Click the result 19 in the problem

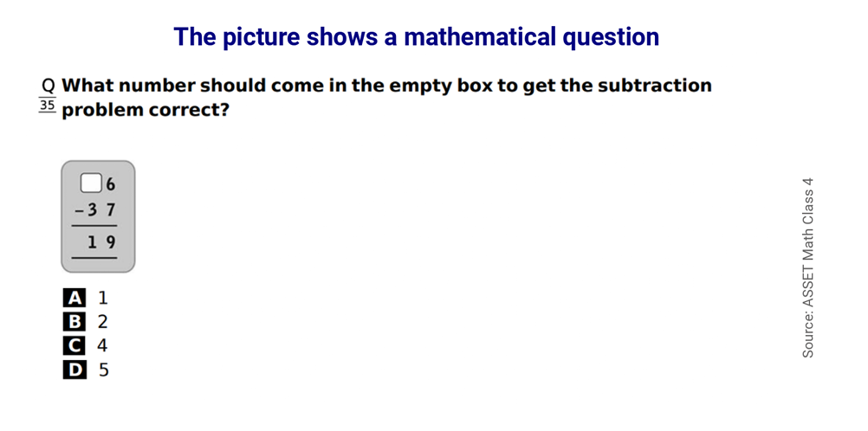point(103,241)
